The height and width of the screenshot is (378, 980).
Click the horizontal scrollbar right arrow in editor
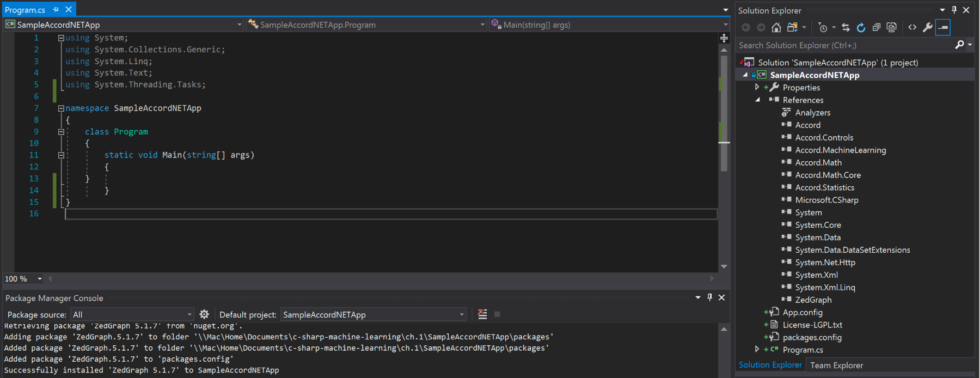click(712, 278)
